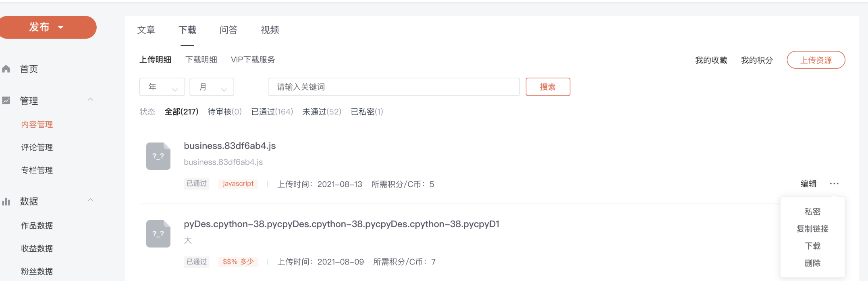Open the three-dot more options menu

tap(834, 184)
